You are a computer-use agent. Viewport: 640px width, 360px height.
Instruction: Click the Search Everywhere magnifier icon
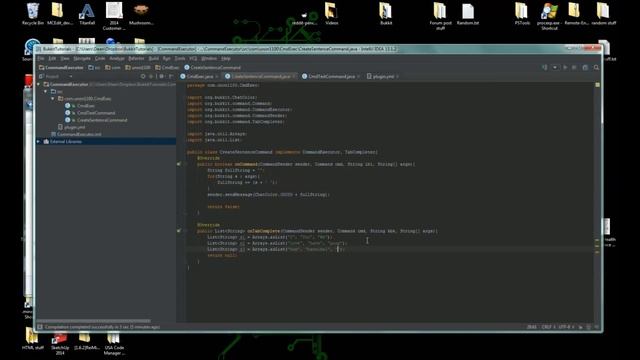tap(596, 67)
